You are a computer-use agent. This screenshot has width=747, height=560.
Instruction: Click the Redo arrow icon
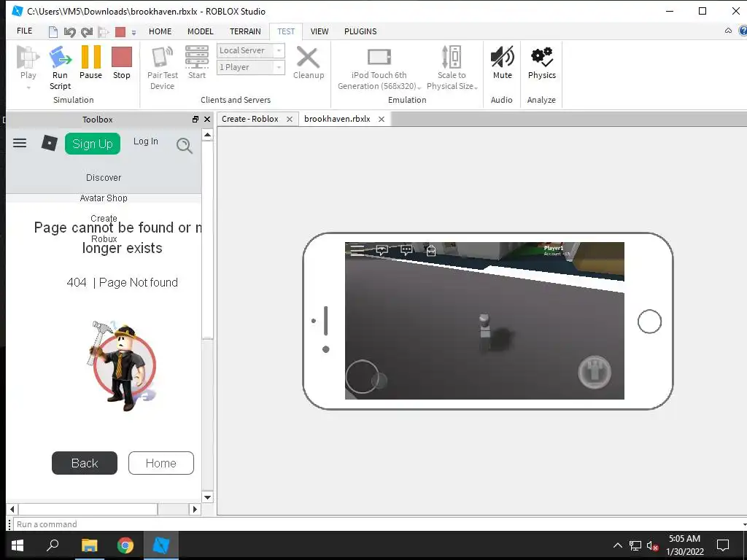click(x=86, y=32)
